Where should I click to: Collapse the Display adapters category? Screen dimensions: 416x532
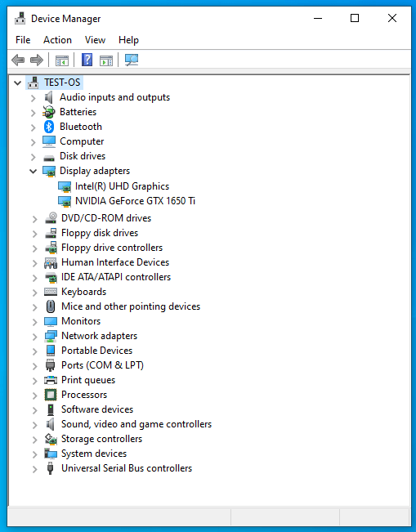click(x=33, y=171)
